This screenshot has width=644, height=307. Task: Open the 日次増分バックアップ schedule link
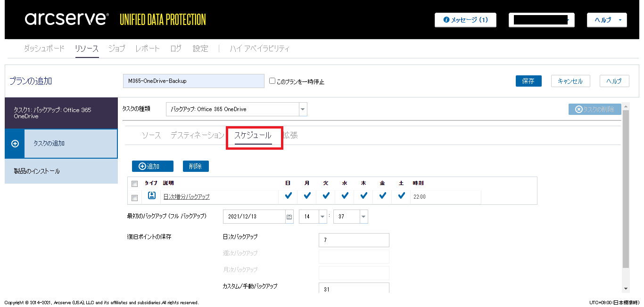point(186,197)
